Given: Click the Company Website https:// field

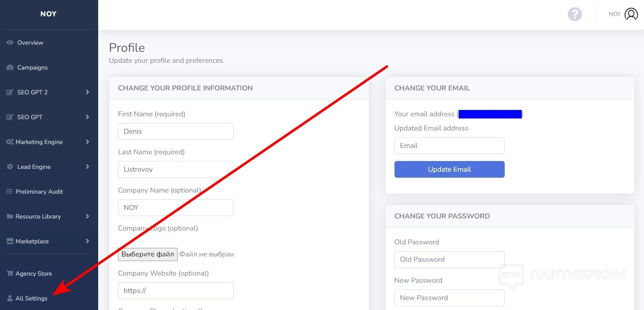Looking at the screenshot, I should (x=175, y=290).
